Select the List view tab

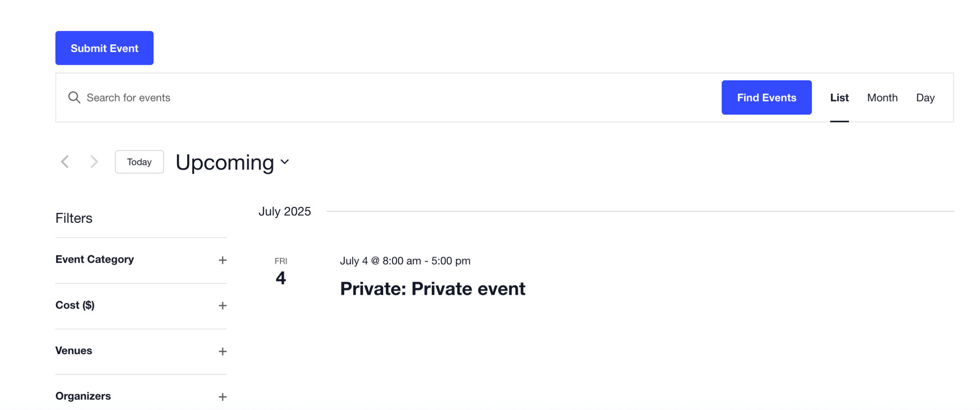click(x=839, y=97)
